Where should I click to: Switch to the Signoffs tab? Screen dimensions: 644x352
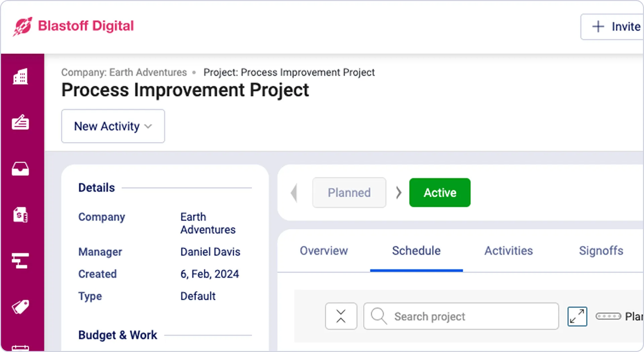[601, 251]
